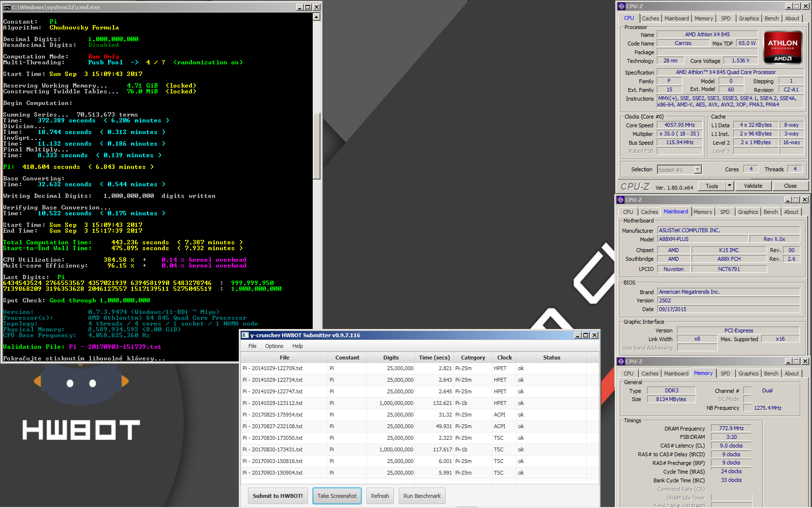Select row Pi - 20141029-122734.txt

(x=420, y=380)
